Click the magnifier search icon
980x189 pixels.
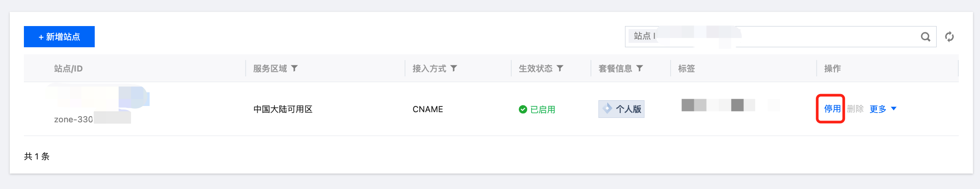(x=925, y=37)
